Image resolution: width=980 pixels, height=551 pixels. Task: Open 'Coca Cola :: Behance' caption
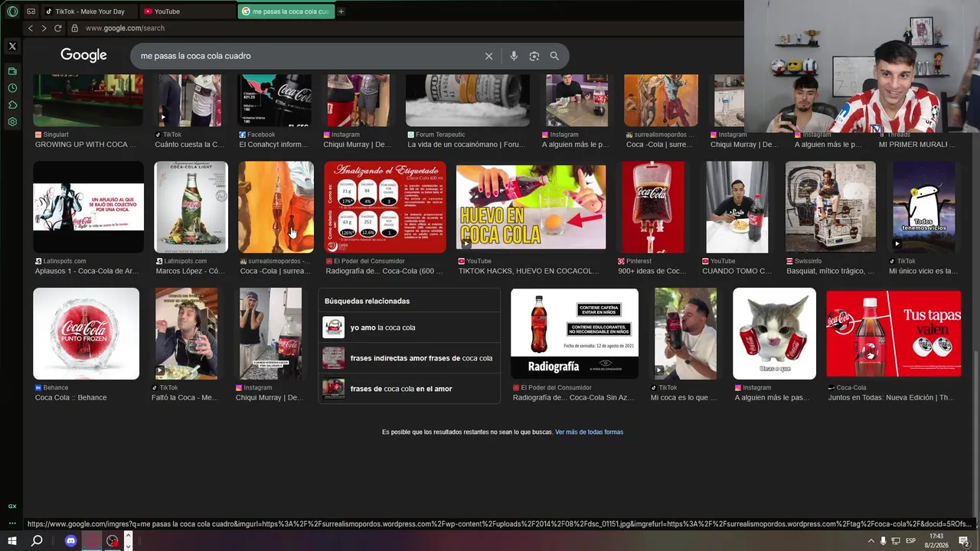(70, 398)
